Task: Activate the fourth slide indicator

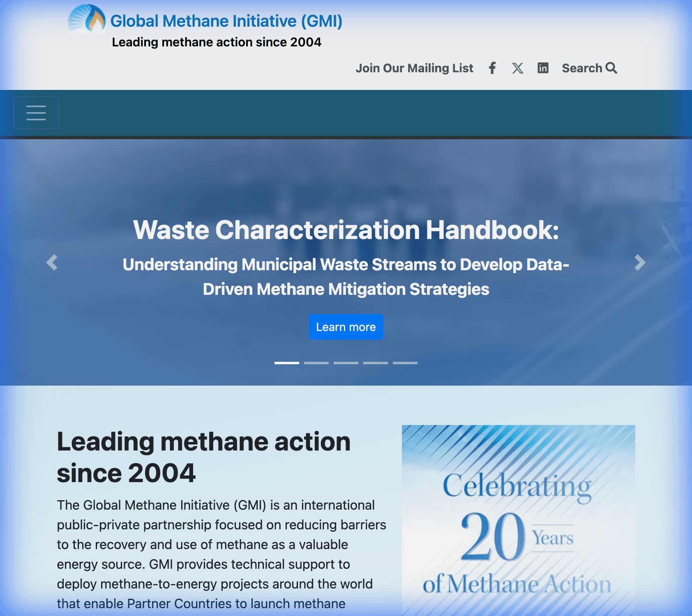Action: pyautogui.click(x=376, y=363)
